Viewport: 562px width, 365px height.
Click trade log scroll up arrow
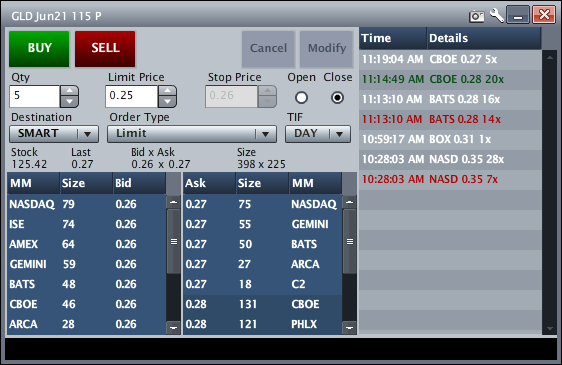tap(549, 57)
